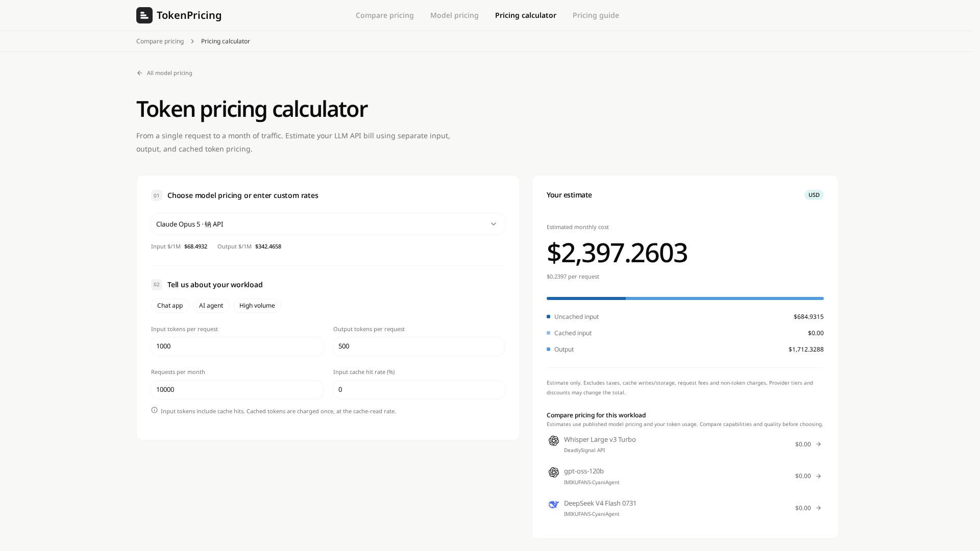Click the arrow beside Whisper Large v3 Turbo price
This screenshot has height=551, width=980.
pos(819,444)
